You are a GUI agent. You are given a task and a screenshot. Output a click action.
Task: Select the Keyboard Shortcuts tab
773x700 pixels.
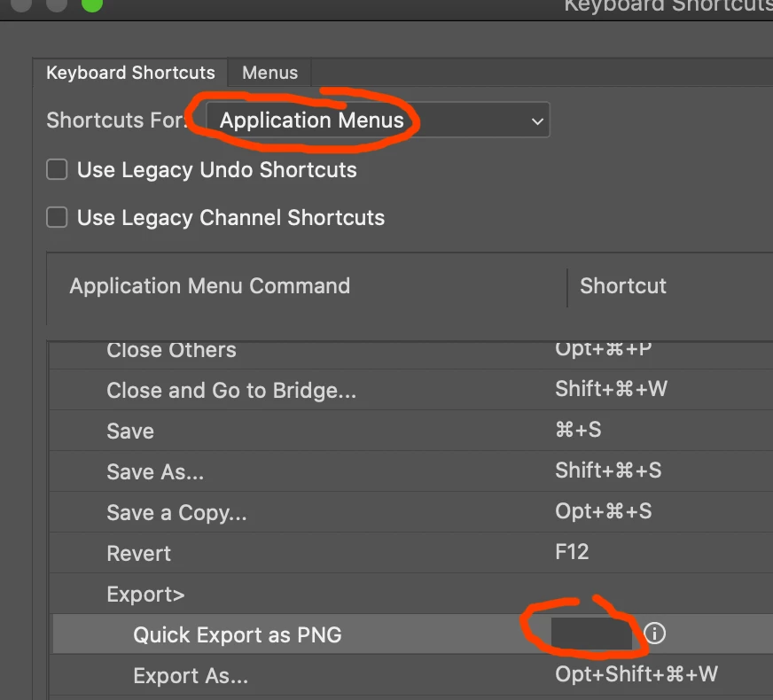click(x=130, y=73)
